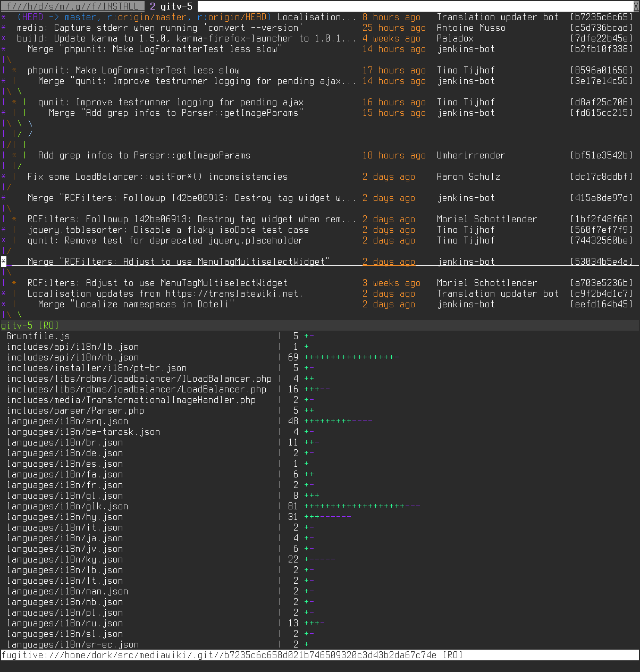The height and width of the screenshot is (672, 640).
Task: Select merge 'qunit: Improve testrunner logging' row
Action: pyautogui.click(x=197, y=81)
